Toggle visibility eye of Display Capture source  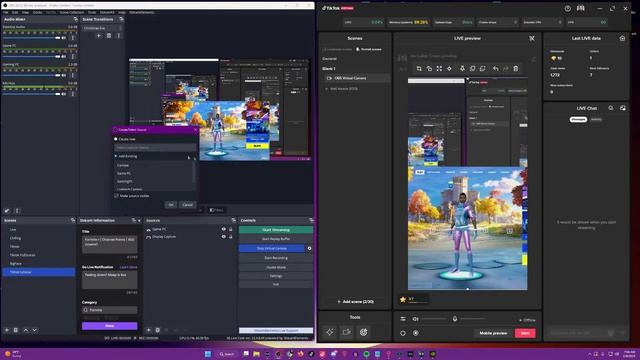pyautogui.click(x=223, y=237)
